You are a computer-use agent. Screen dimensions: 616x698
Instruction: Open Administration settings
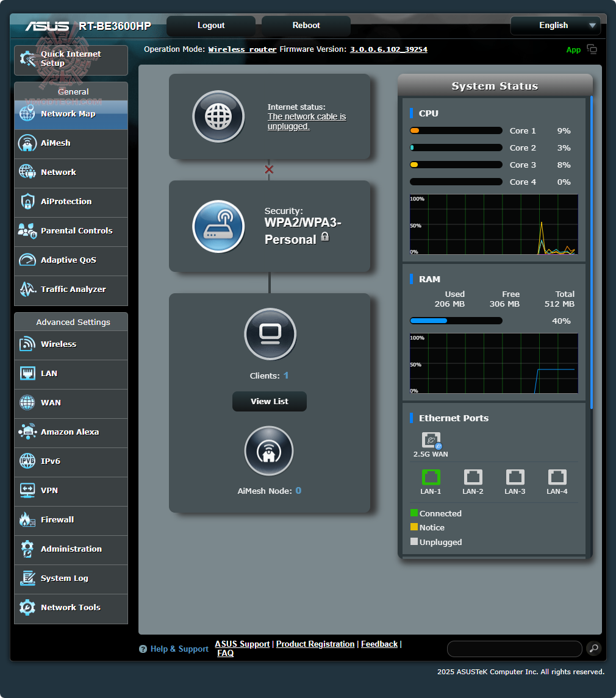click(x=71, y=549)
